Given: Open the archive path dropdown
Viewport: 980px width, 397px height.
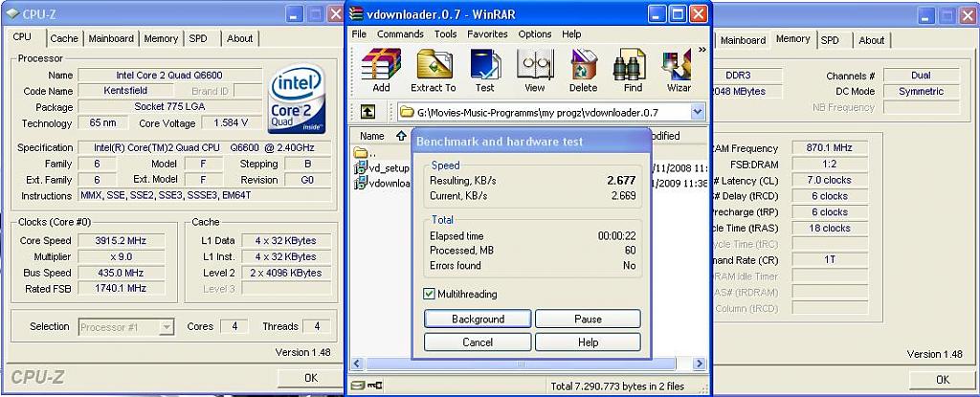Looking at the screenshot, I should click(698, 112).
